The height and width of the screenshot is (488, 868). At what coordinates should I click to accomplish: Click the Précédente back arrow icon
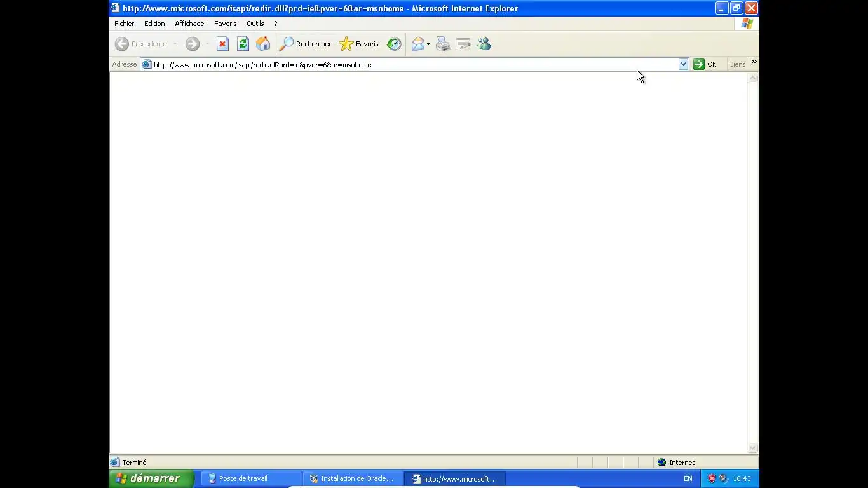click(x=122, y=44)
